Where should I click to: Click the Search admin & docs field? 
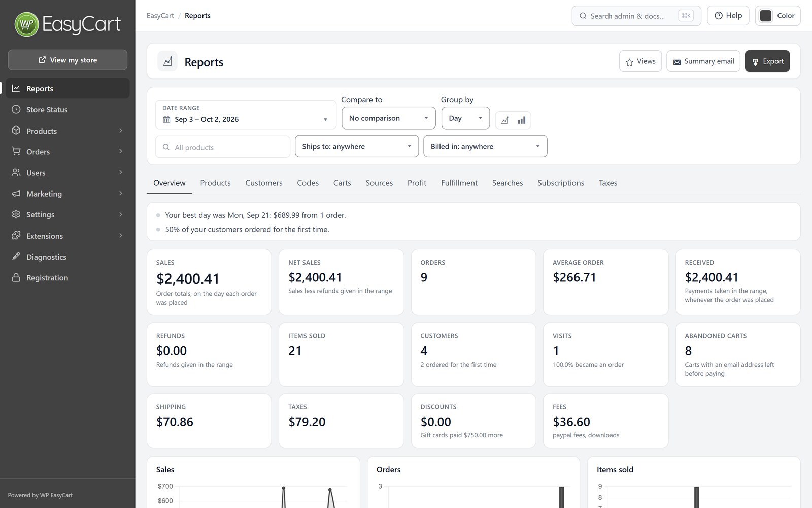[x=636, y=16]
